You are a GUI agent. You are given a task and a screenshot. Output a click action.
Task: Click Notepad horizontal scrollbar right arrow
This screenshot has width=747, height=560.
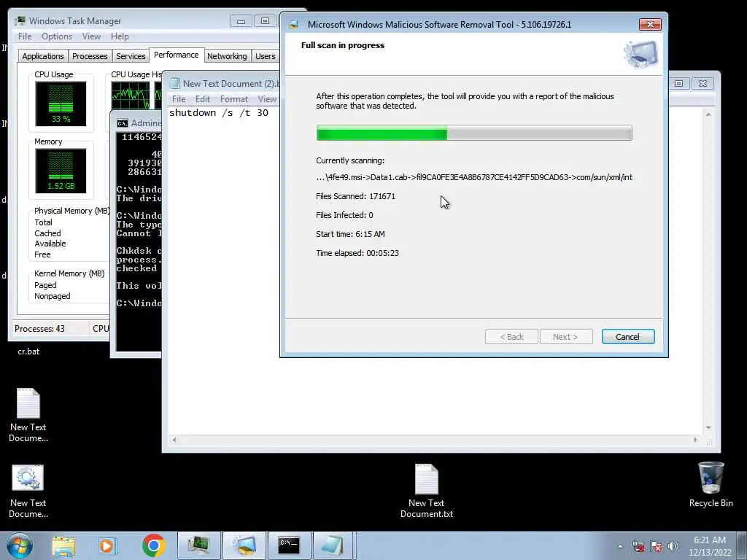point(695,440)
